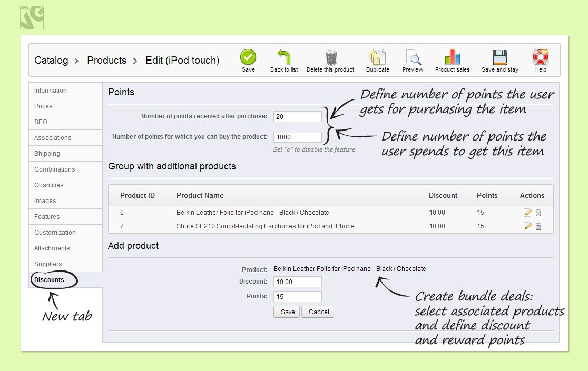This screenshot has height=371, width=588.
Task: Open the Prices tab
Action: tap(44, 106)
